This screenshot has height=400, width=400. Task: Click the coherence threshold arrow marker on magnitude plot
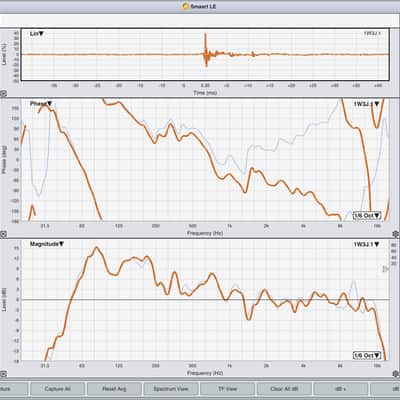click(385, 269)
